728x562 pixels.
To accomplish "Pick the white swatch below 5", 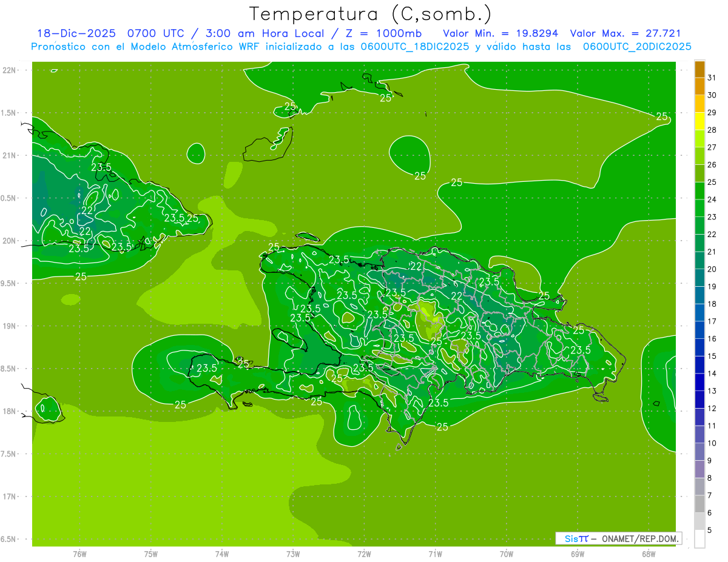I will point(700,539).
